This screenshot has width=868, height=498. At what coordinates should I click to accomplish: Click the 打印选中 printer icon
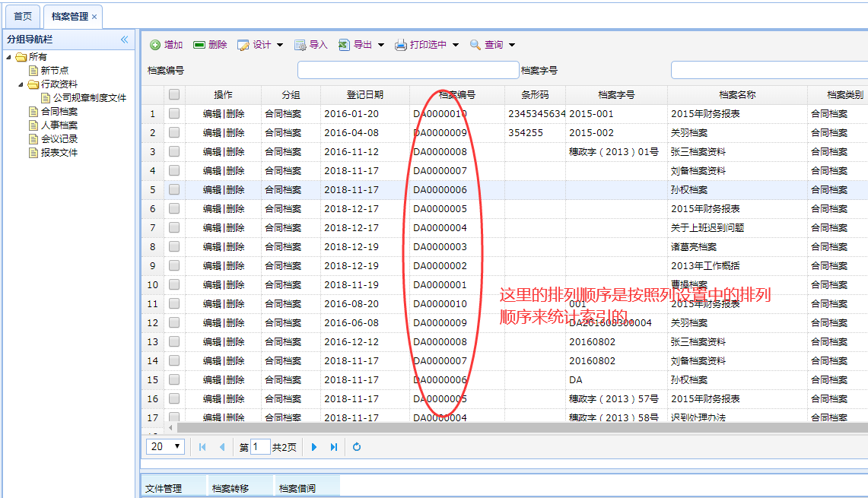pos(401,45)
